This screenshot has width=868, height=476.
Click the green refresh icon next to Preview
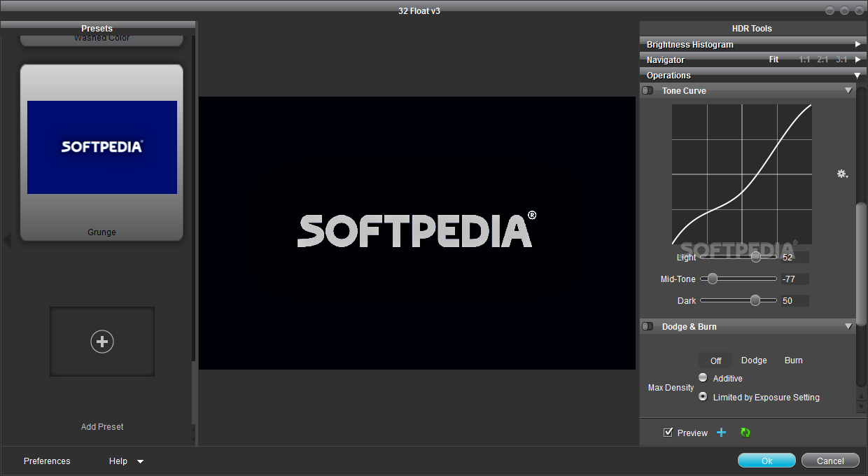click(745, 433)
